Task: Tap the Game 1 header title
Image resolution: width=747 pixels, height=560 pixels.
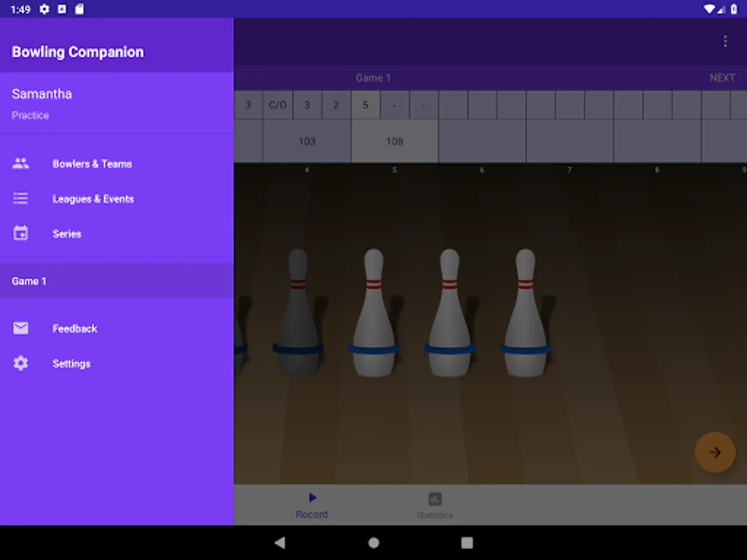Action: tap(373, 78)
